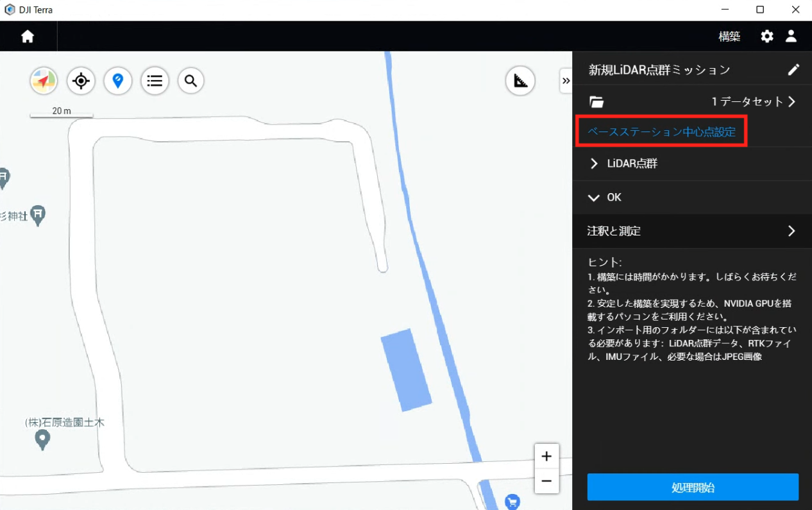Screen dimensions: 812x510
Task: Open the dataset folder icon
Action: 597,101
